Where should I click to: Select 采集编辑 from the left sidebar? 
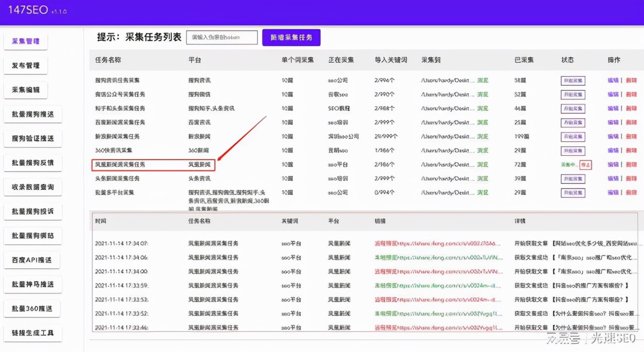point(26,90)
